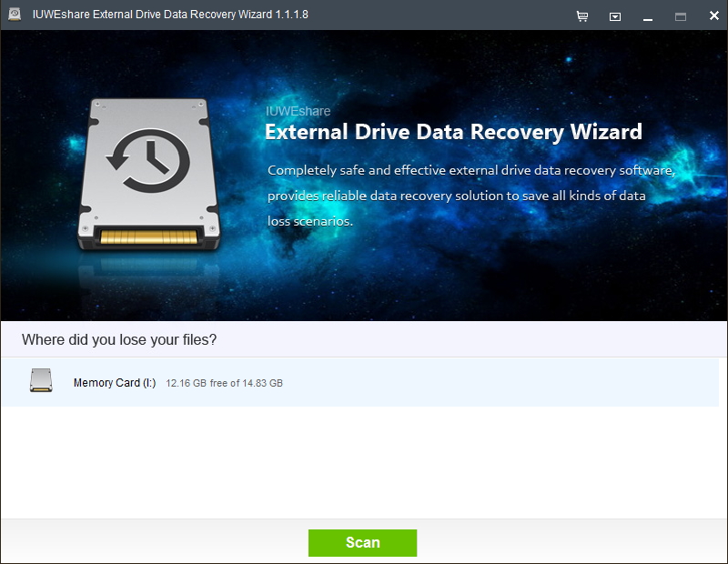Click the maximize icon on the title bar

681,15
